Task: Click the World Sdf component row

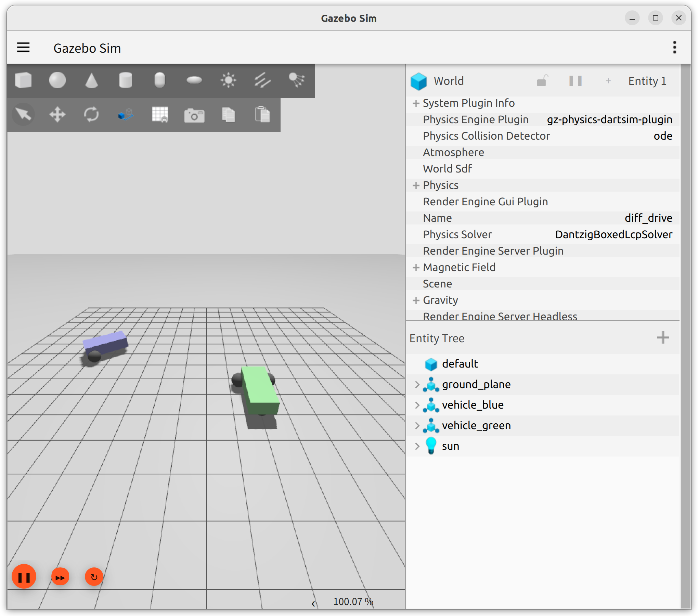Action: 543,169
